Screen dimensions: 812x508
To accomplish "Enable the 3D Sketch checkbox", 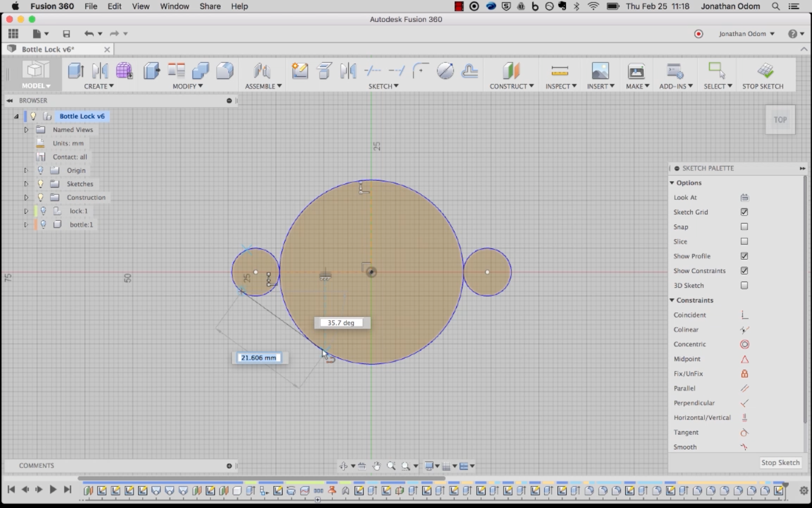I will [744, 285].
